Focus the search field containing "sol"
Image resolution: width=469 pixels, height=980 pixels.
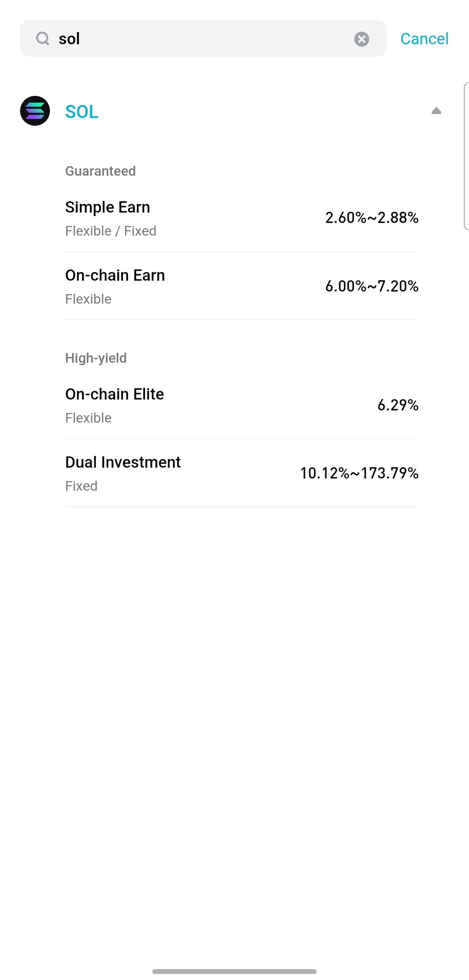[x=200, y=39]
